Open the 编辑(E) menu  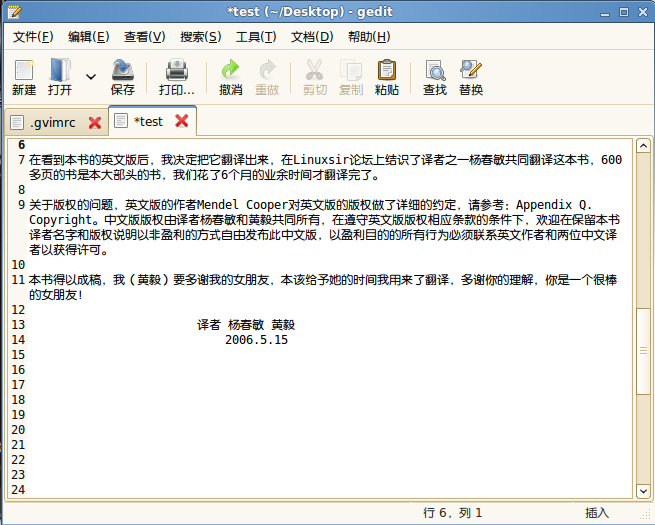[89, 37]
